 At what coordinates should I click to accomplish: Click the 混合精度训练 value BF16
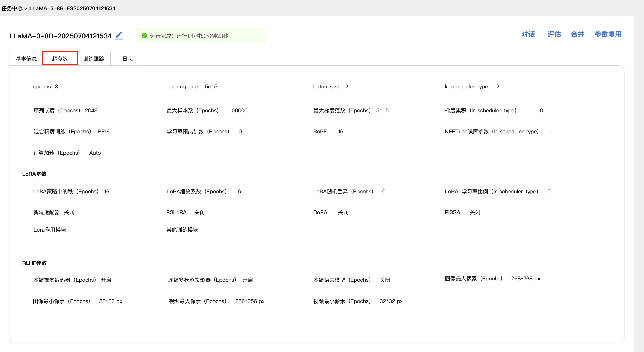(103, 132)
